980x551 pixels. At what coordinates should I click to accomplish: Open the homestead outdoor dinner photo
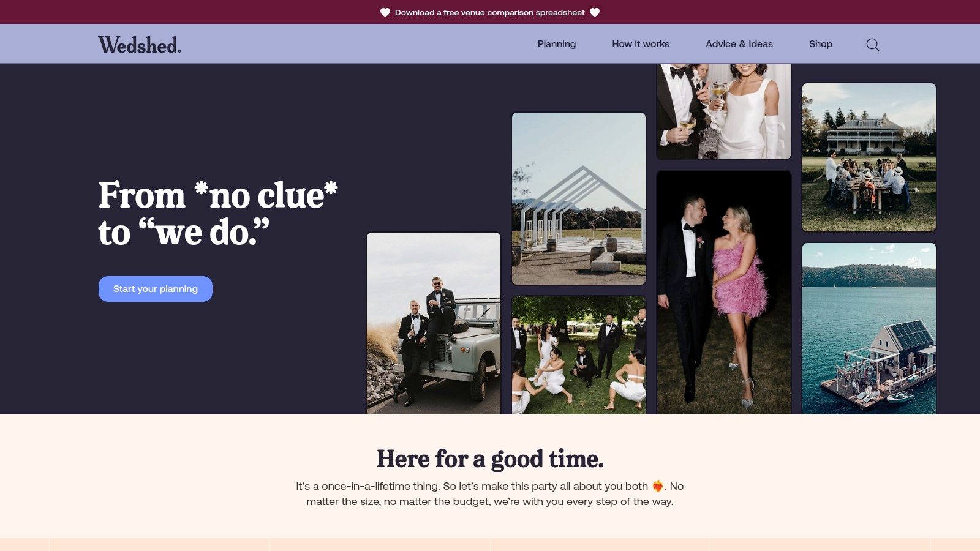869,157
